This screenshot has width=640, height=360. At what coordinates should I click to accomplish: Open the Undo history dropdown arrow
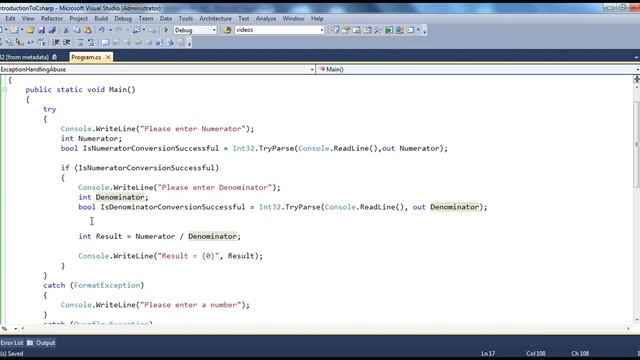pos(110,30)
